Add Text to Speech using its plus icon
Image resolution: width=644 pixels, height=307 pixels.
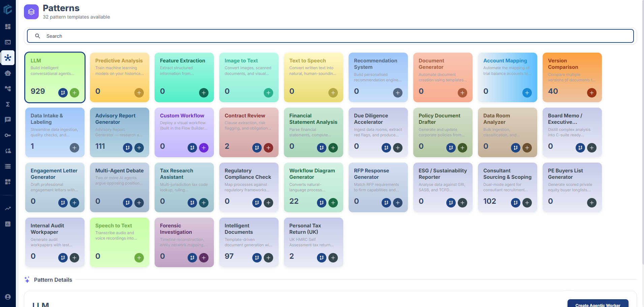(x=333, y=93)
